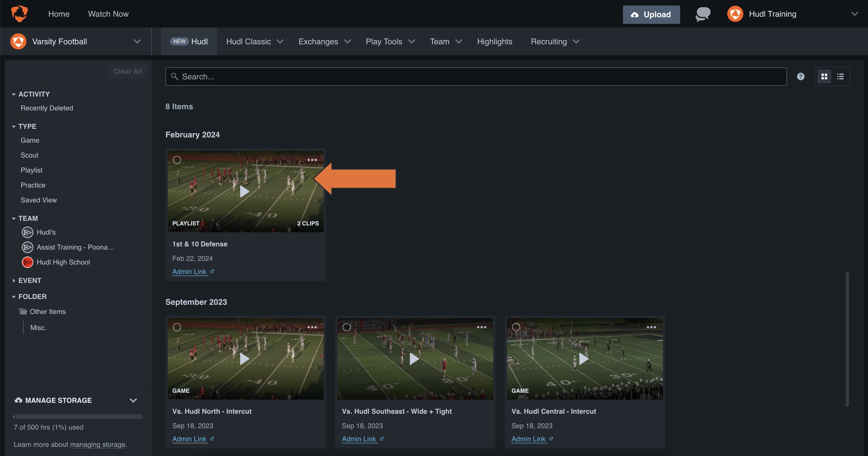Open the help question mark icon
The width and height of the screenshot is (868, 456).
coord(801,76)
